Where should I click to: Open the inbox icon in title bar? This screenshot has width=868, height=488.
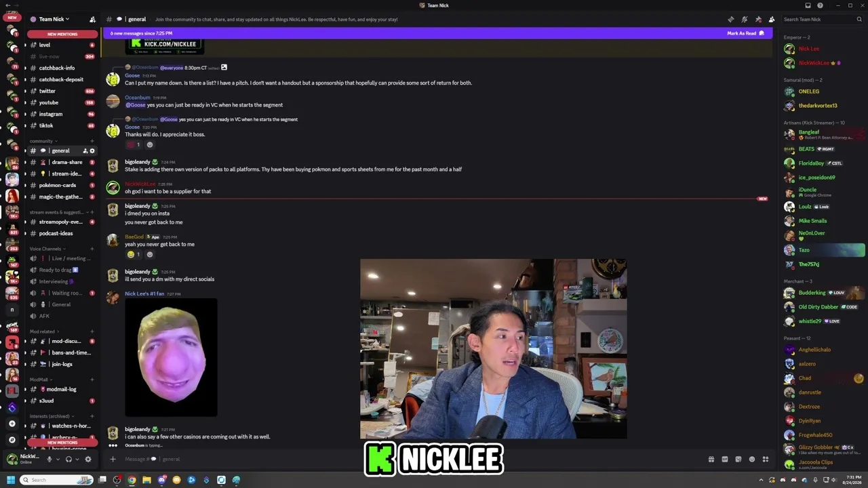(808, 5)
